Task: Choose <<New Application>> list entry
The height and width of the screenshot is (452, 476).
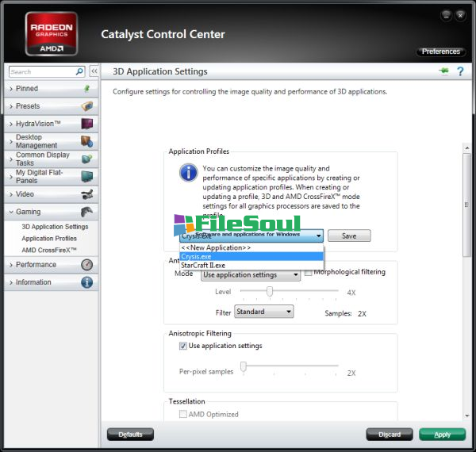Action: point(216,247)
